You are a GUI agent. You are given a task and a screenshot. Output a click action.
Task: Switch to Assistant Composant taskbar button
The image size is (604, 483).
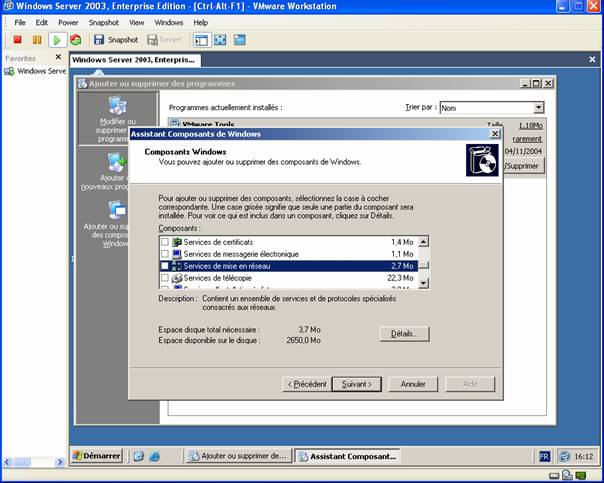[x=347, y=456]
